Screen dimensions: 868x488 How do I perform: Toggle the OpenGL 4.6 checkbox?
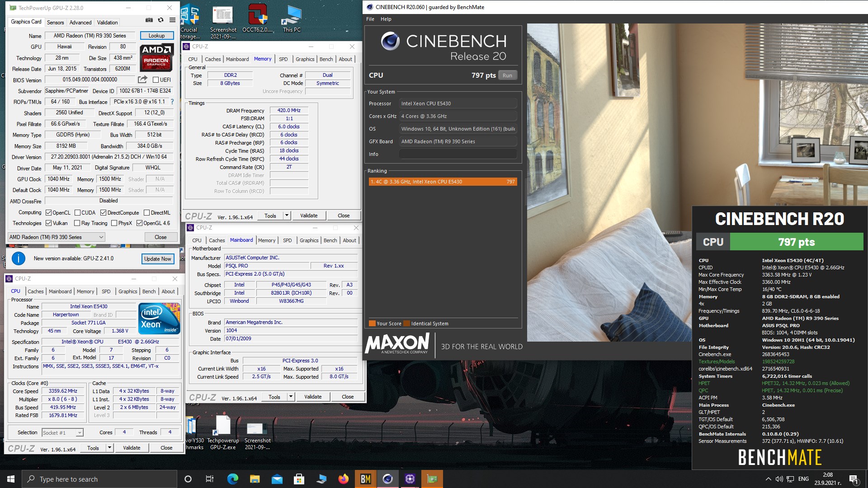139,223
